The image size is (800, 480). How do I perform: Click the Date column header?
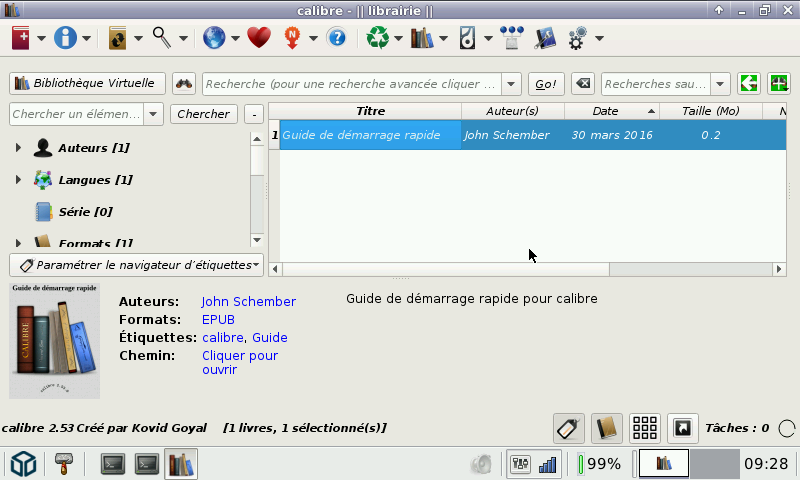click(605, 111)
